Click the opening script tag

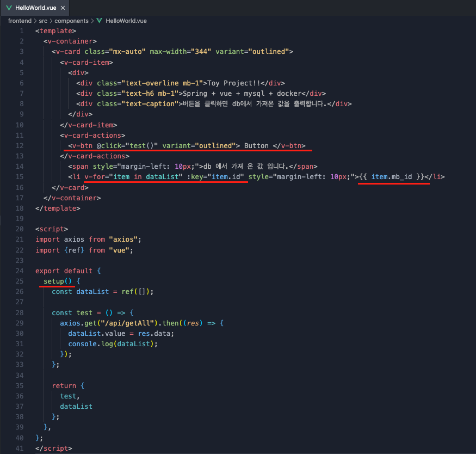[x=52, y=229]
